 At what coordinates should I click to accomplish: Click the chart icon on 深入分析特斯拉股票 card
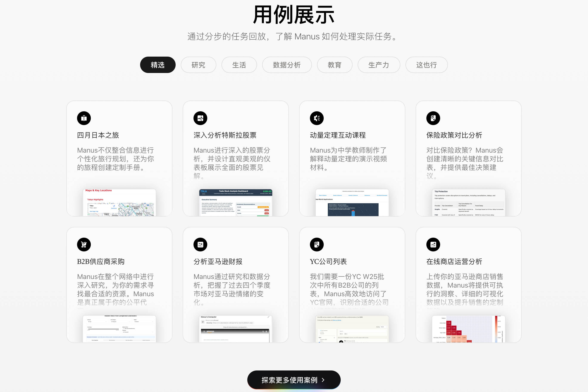click(x=200, y=118)
